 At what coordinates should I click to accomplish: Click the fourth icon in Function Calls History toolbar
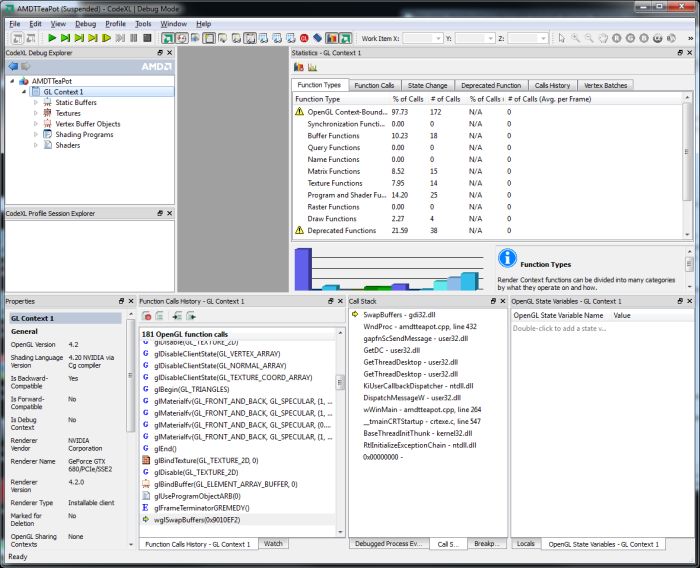(x=191, y=316)
